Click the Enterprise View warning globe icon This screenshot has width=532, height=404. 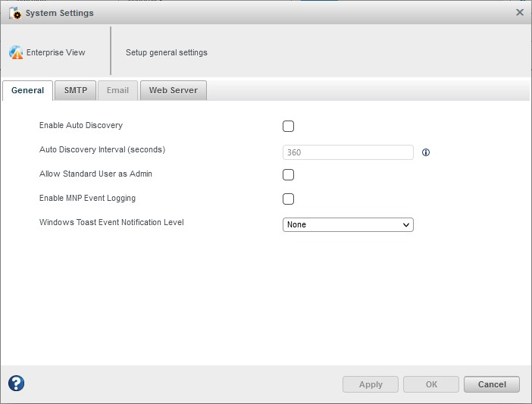16,53
